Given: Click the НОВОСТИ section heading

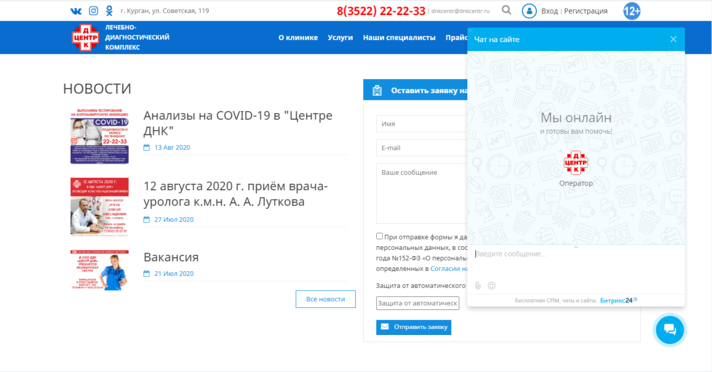Looking at the screenshot, I should coord(97,89).
